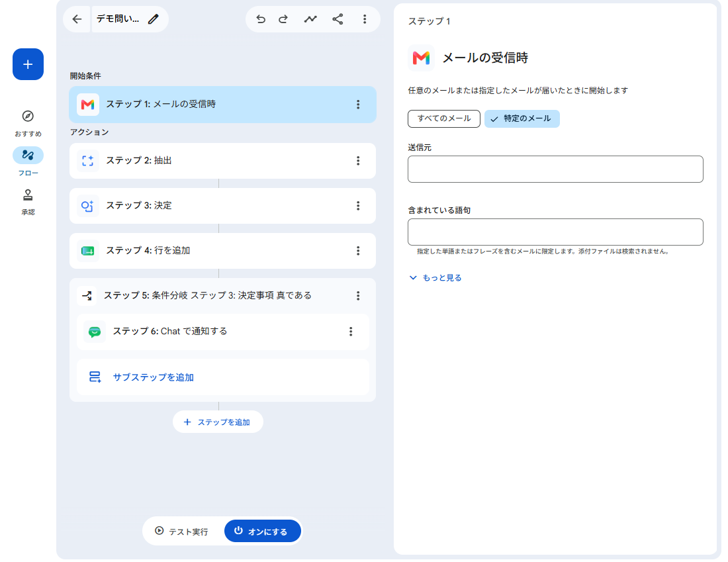Open the activity graph icon

[310, 19]
